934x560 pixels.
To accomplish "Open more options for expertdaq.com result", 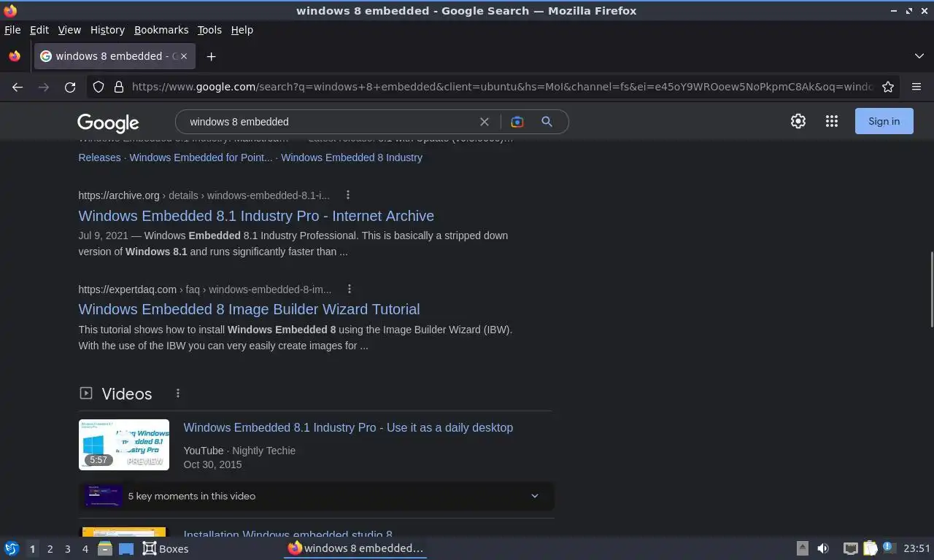I will point(350,289).
